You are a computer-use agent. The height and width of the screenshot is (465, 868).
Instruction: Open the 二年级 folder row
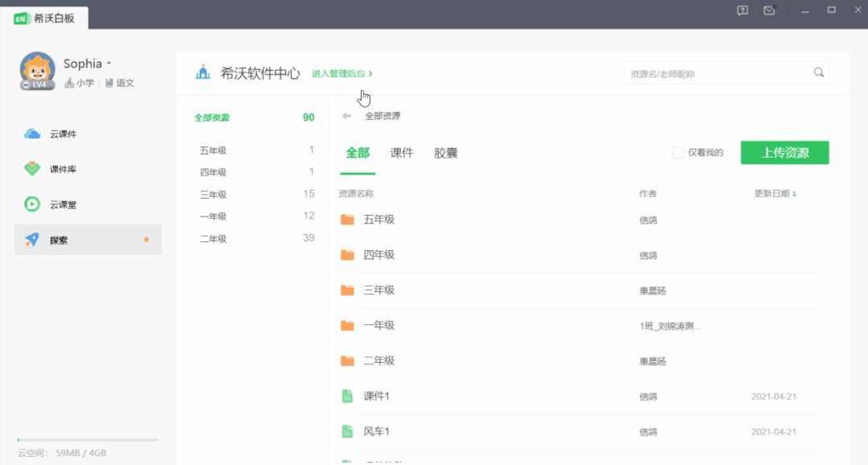pyautogui.click(x=379, y=360)
